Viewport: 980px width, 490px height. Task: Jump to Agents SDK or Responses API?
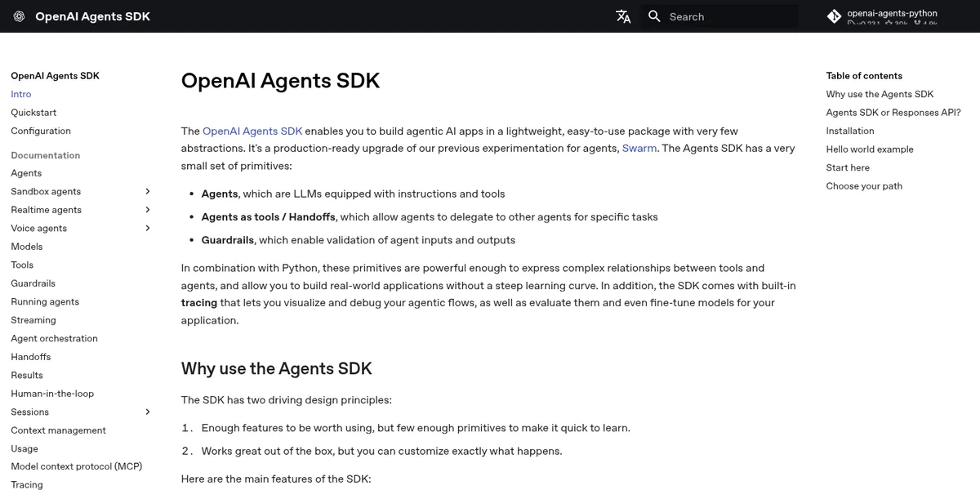click(893, 113)
